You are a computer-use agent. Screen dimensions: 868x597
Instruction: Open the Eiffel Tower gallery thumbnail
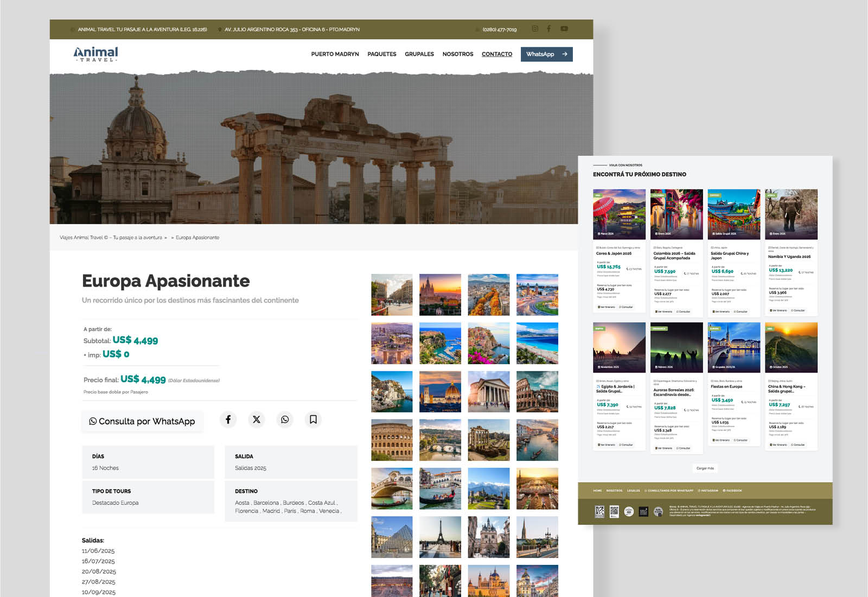coord(440,537)
